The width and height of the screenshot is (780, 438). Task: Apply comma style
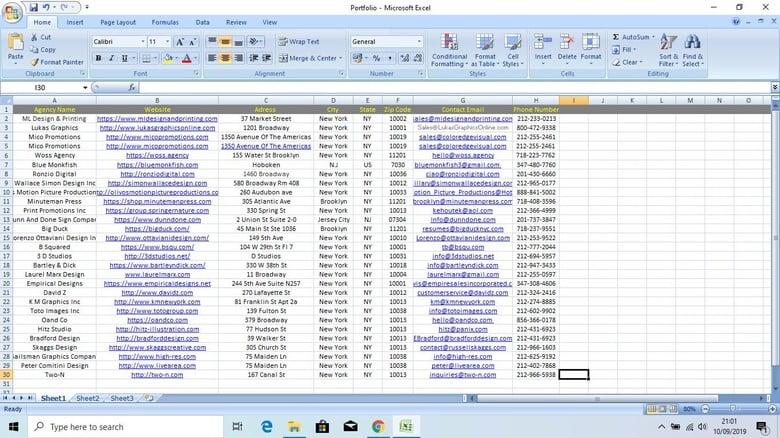click(390, 59)
